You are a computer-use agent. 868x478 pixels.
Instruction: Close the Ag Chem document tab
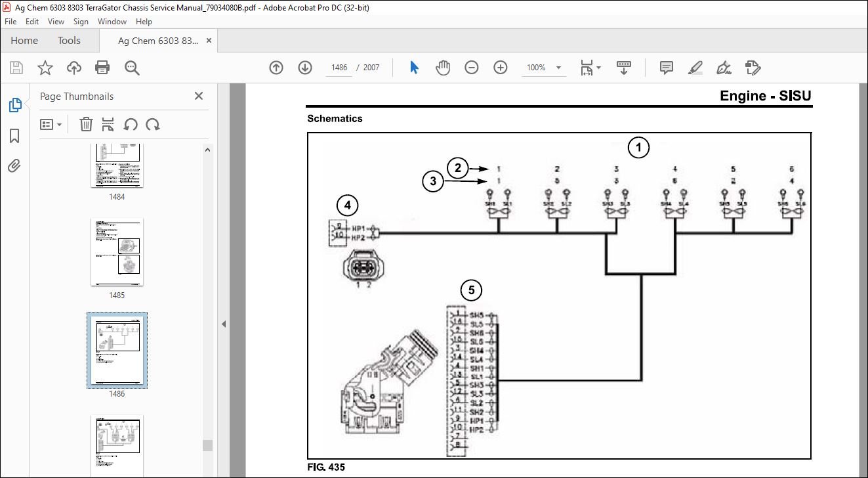(x=209, y=41)
